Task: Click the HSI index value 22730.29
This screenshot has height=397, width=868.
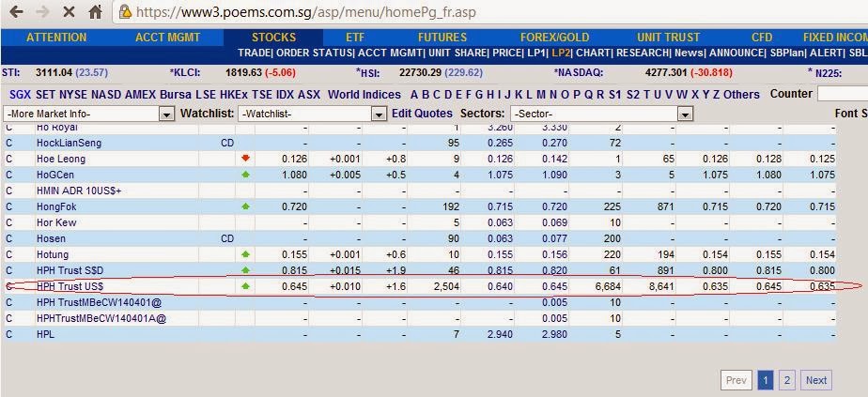Action: tap(421, 72)
